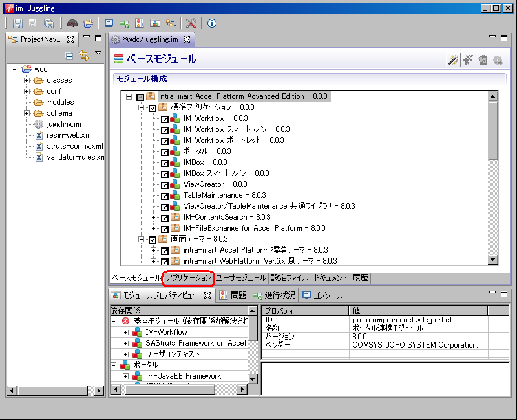This screenshot has width=517, height=420.
Task: Click the magic wand icon in editor header
Action: point(453,60)
